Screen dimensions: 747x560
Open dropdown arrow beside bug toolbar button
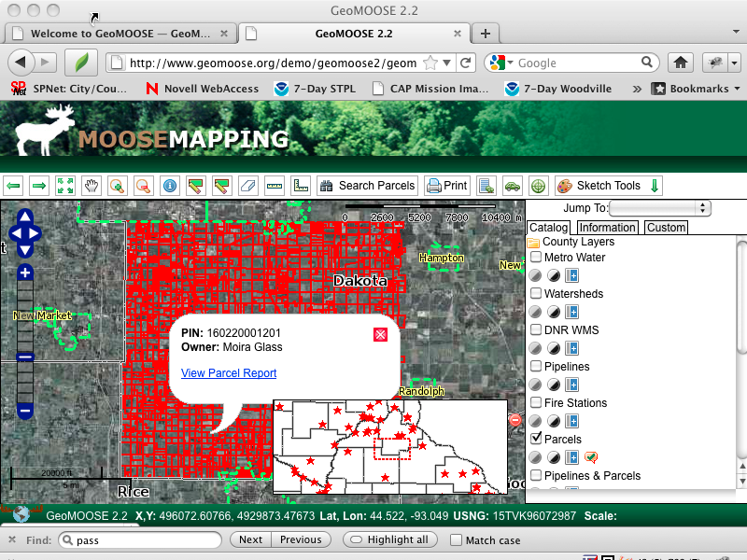tap(734, 63)
